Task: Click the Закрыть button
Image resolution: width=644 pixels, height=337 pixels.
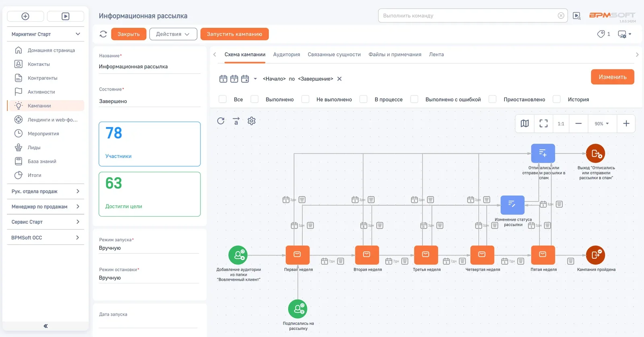Action: (x=128, y=34)
